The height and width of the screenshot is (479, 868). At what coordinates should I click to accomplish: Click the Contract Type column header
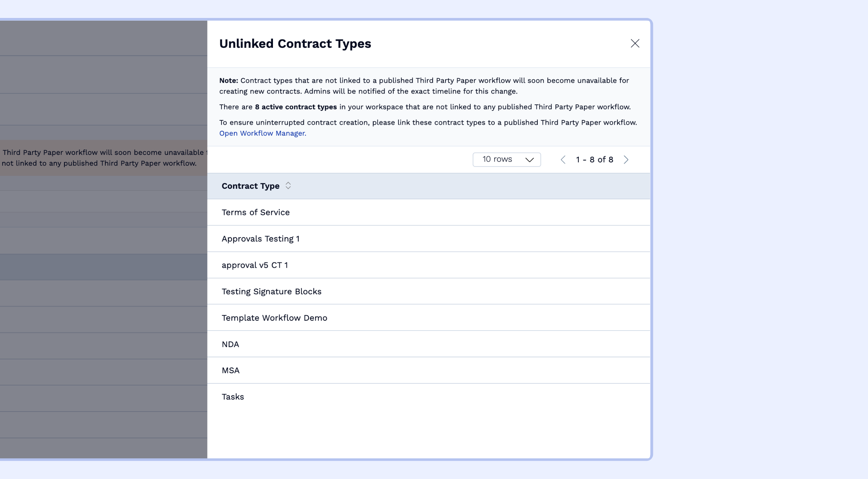[251, 186]
